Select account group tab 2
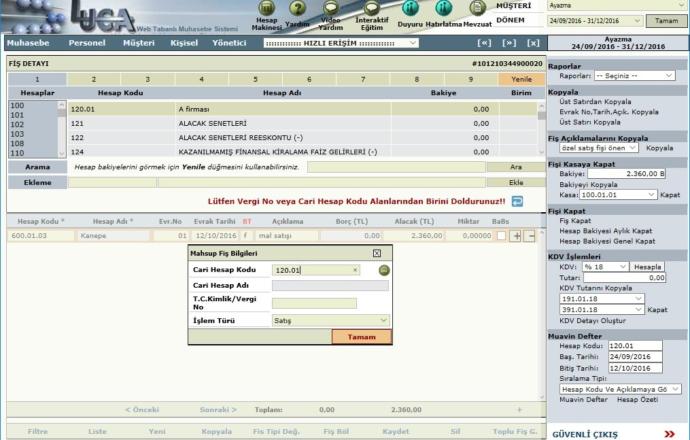This screenshot has width=690, height=440. [94, 79]
